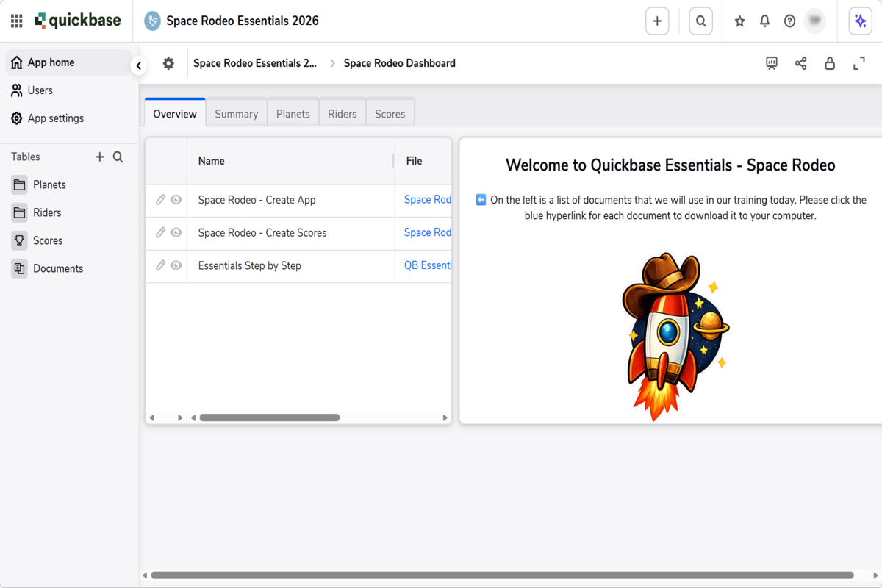Viewport: 882px width, 588px height.
Task: View Space Rodeo - Create Scores eye icon
Action: click(x=176, y=232)
